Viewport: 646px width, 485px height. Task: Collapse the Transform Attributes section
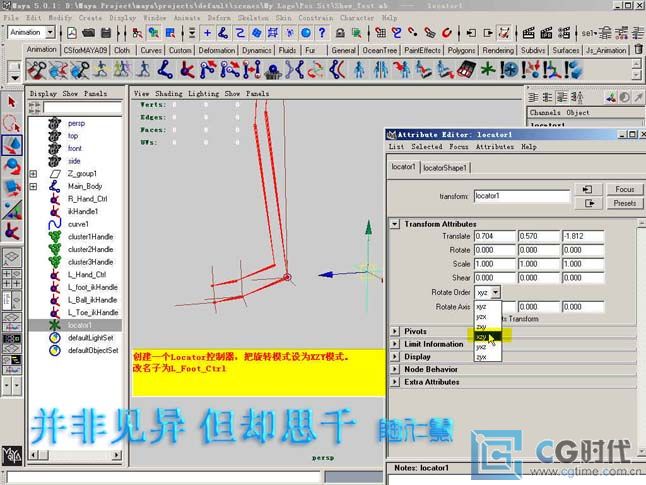pyautogui.click(x=395, y=224)
